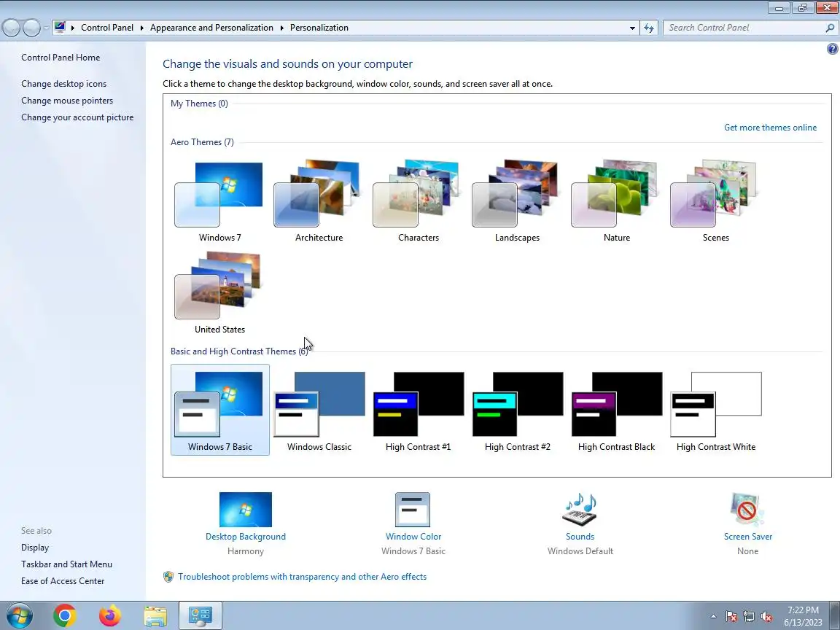Click the Window Color link
840x630 pixels.
[413, 536]
